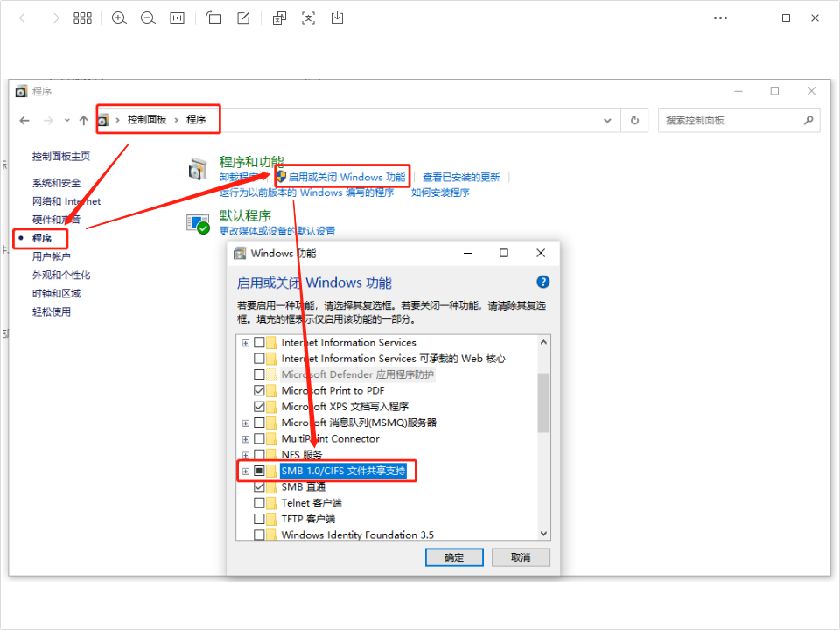Image resolution: width=840 pixels, height=630 pixels.
Task: Select Windows Identity Foundation 3.5 row
Action: click(x=358, y=535)
